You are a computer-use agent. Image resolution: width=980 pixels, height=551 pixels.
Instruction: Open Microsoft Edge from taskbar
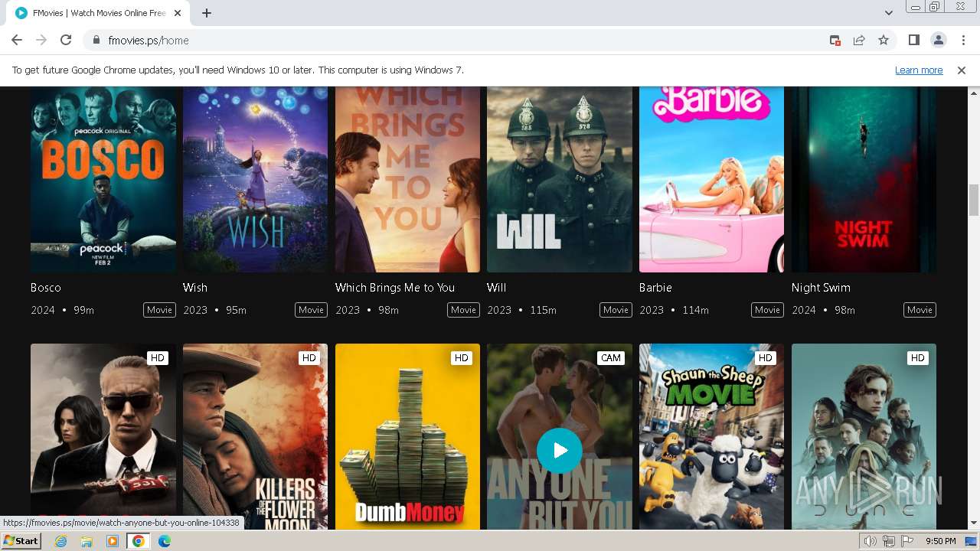point(165,541)
